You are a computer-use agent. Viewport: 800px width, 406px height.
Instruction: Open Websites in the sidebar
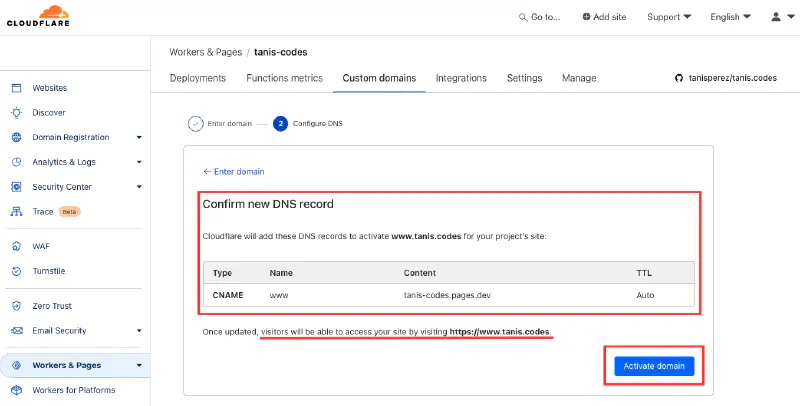click(x=49, y=88)
